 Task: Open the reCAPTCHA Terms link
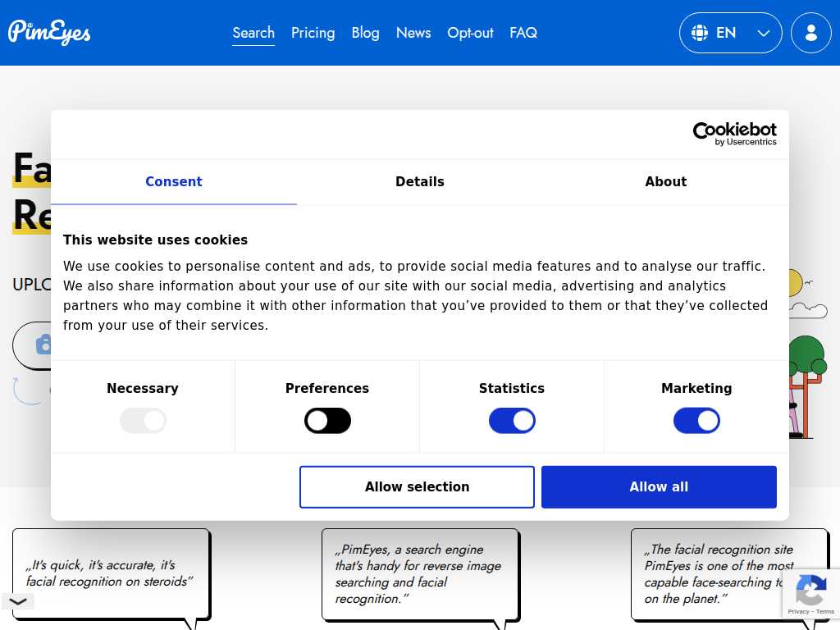tap(825, 611)
